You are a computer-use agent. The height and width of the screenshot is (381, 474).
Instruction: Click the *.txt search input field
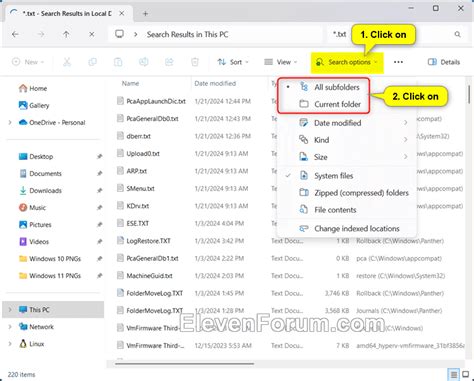340,34
